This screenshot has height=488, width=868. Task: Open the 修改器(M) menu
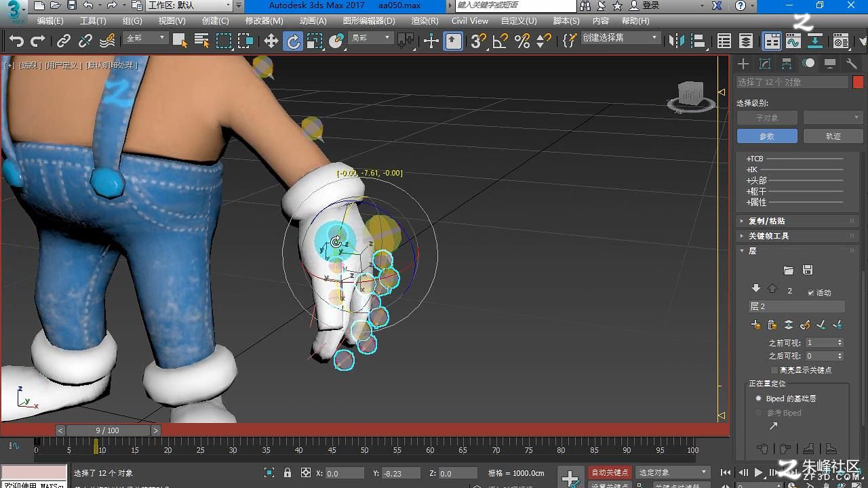[x=264, y=21]
